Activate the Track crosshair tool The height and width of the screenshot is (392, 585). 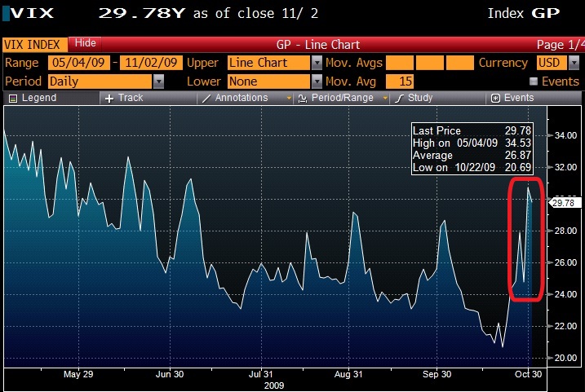pos(109,98)
